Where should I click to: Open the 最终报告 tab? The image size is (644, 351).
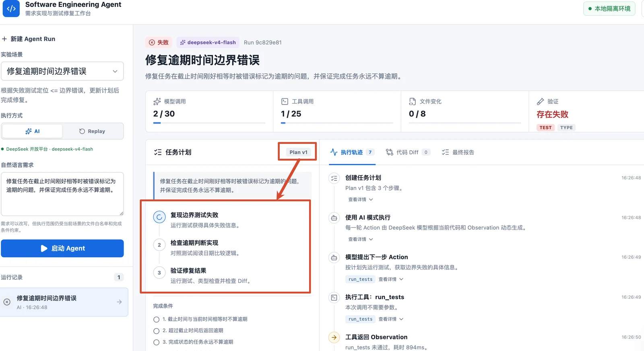tap(458, 152)
